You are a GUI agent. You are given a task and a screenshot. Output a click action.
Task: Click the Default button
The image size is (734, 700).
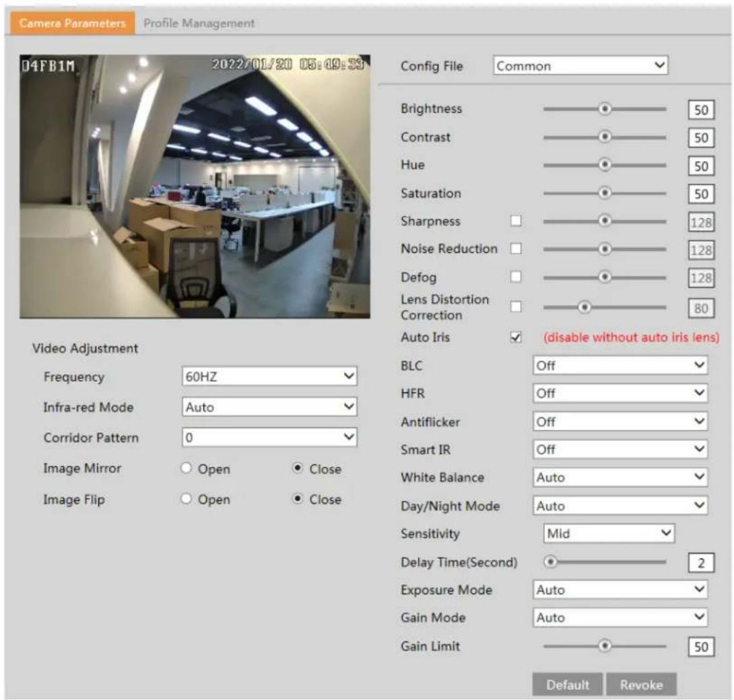568,685
